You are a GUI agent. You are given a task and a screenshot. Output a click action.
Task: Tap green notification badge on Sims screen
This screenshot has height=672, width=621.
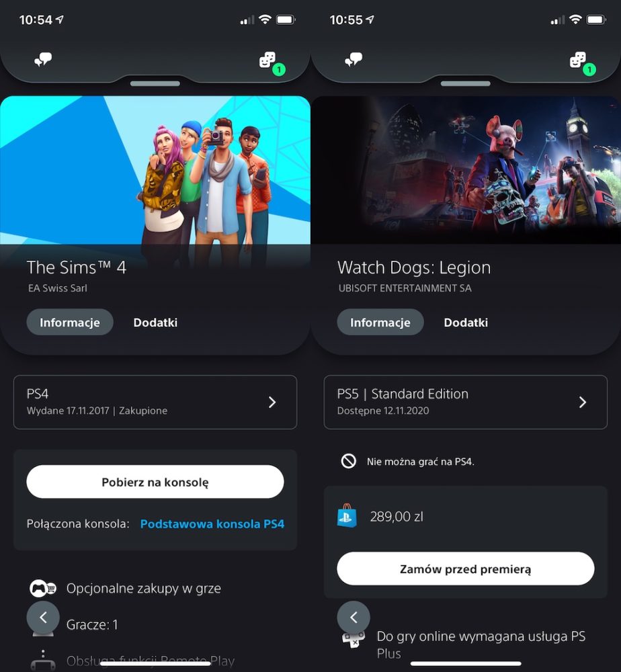click(x=279, y=69)
